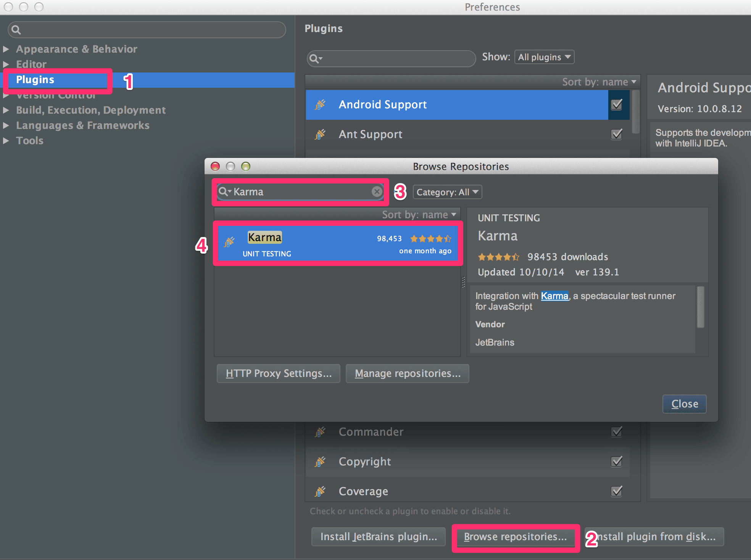Viewport: 751px width, 560px height.
Task: Select the Karma plugin result row
Action: click(338, 243)
